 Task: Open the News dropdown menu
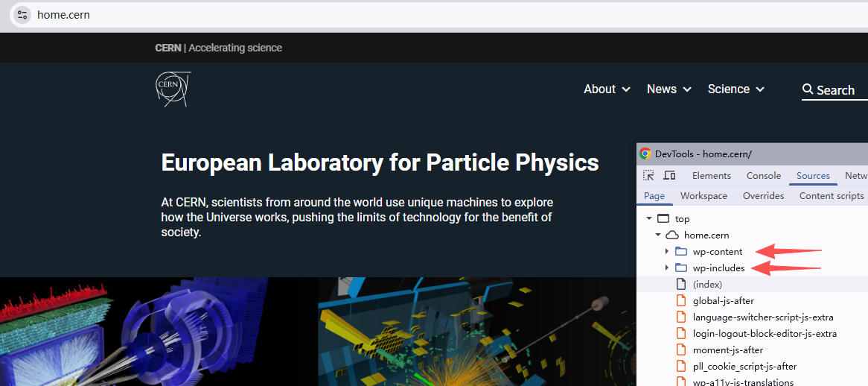pos(668,89)
